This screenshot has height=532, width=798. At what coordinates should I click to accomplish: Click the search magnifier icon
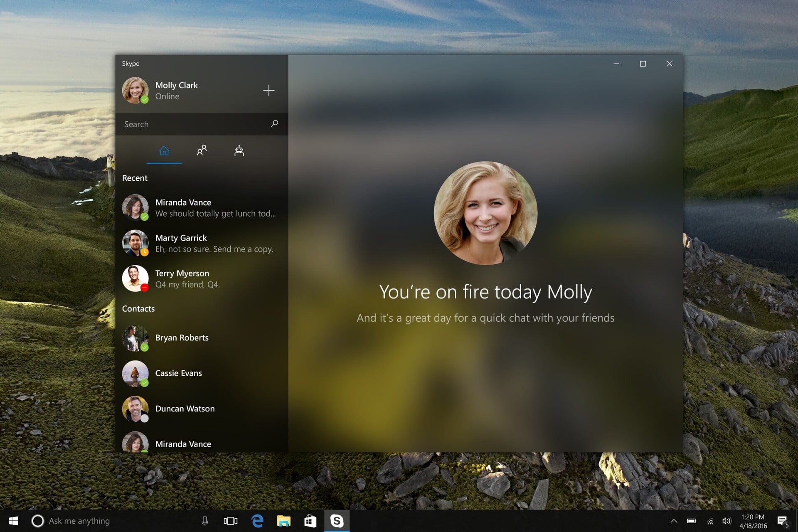(274, 124)
